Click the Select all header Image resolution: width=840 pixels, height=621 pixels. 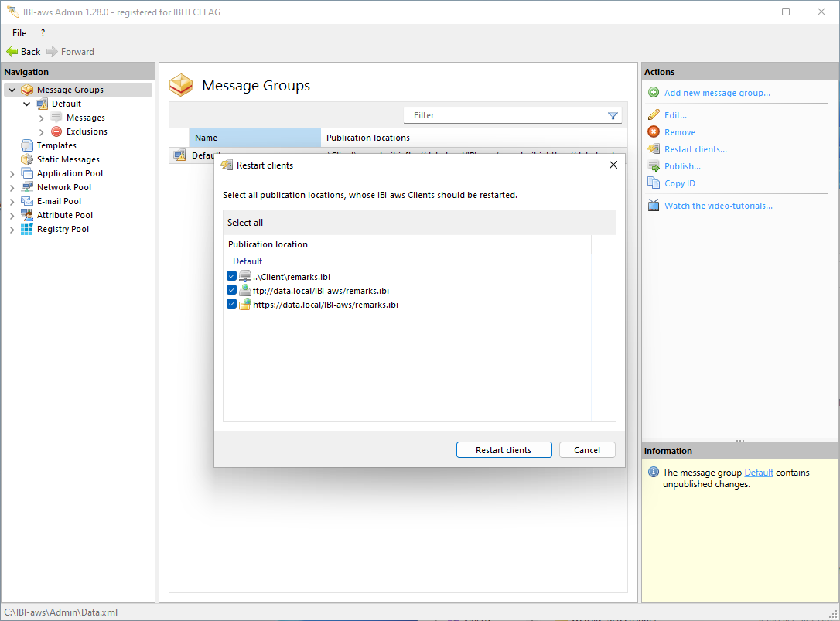[245, 223]
